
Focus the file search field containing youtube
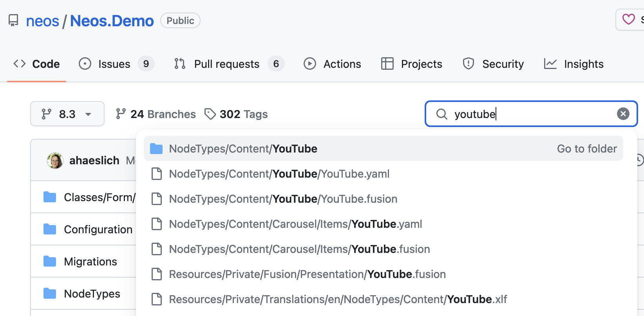[531, 114]
